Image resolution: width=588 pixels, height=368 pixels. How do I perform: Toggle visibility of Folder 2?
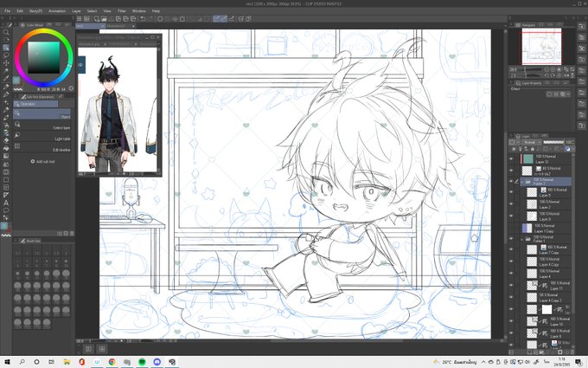tap(511, 182)
